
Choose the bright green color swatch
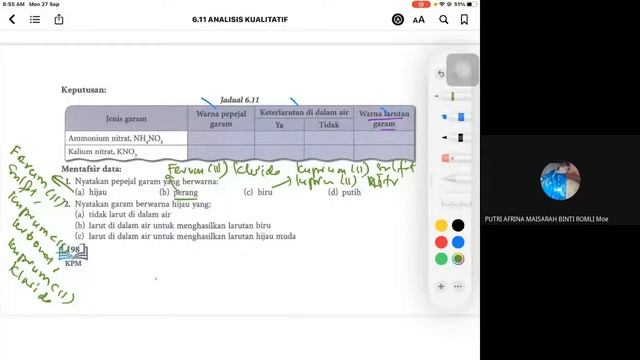(441, 259)
